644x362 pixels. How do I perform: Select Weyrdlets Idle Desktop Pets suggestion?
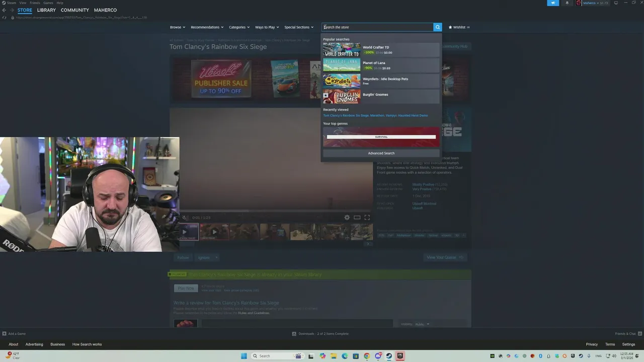pos(381,81)
